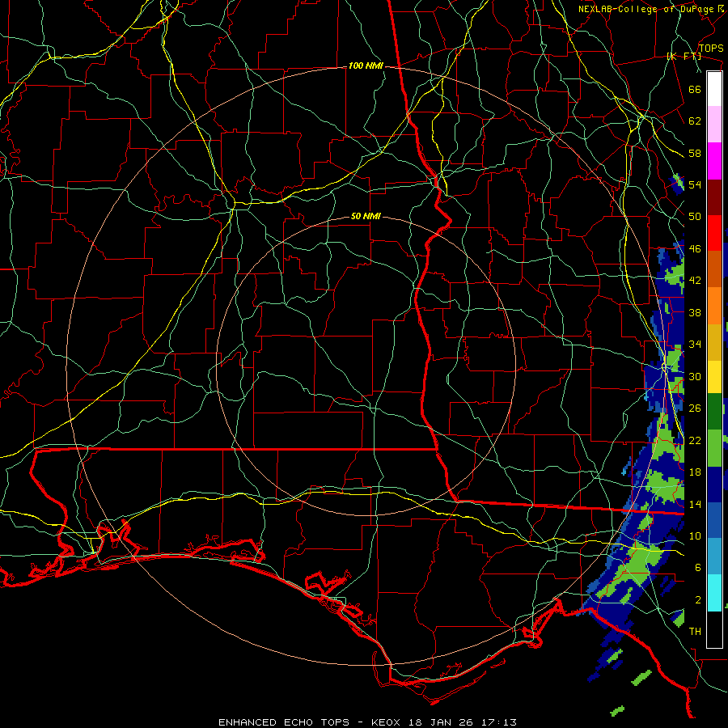Click the dark green legend swatch

(x=714, y=412)
